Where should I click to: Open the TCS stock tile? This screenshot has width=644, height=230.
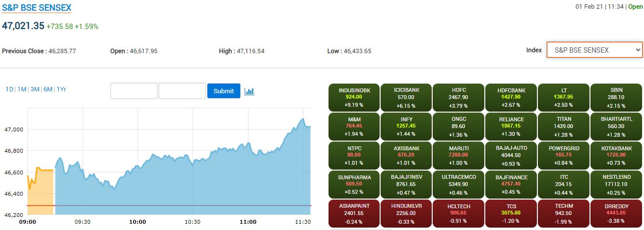coord(511,214)
